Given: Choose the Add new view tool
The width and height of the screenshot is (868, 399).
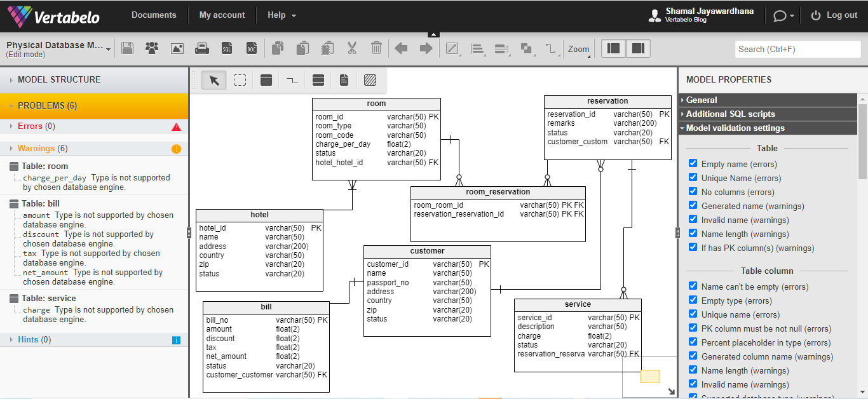Looking at the screenshot, I should [x=318, y=80].
